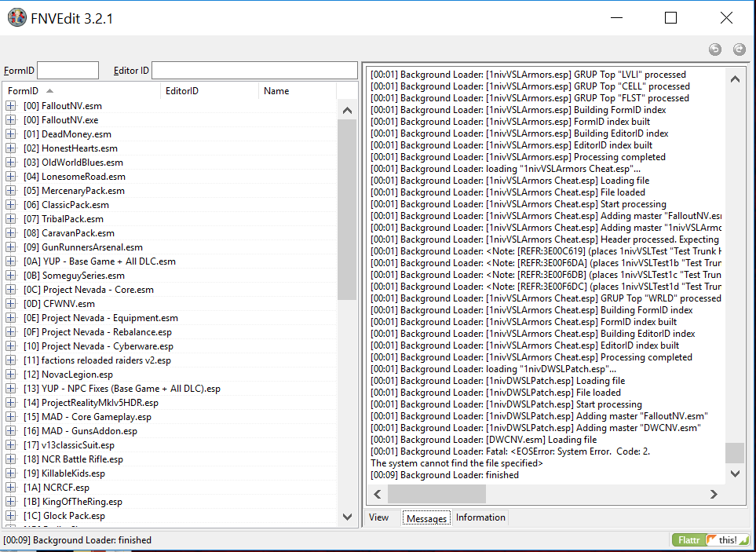
Task: Click status bar Background Loader: finished text
Action: point(77,540)
